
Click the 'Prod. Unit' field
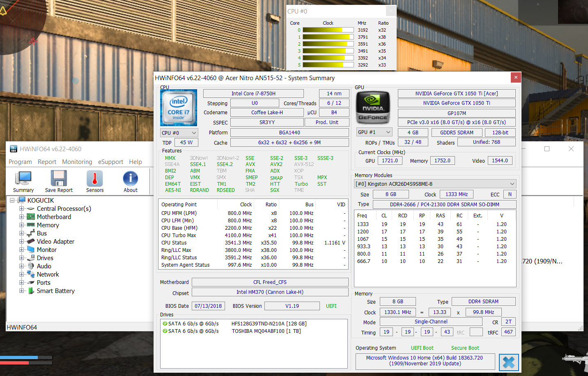[327, 122]
